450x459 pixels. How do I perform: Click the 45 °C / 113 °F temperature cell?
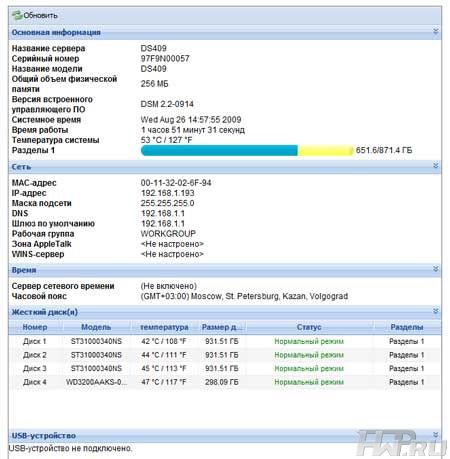(164, 368)
